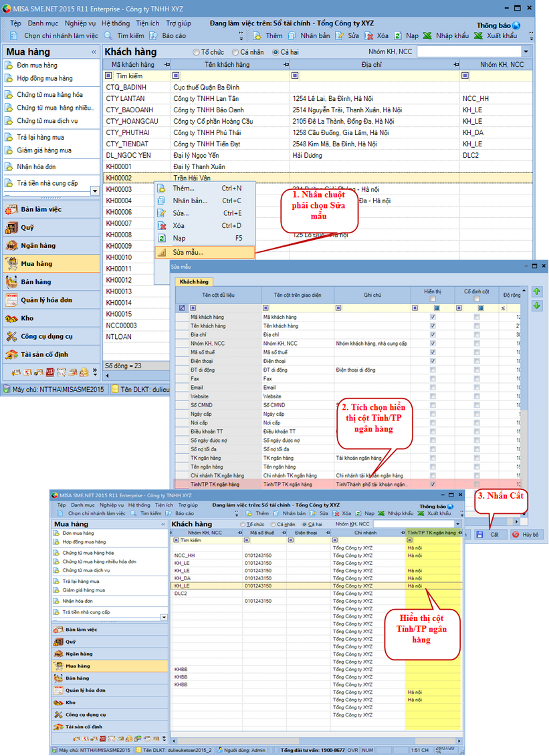Open Nhóm KH, NCC dropdown in top window
Screen dimensions: 549x756
click(526, 51)
